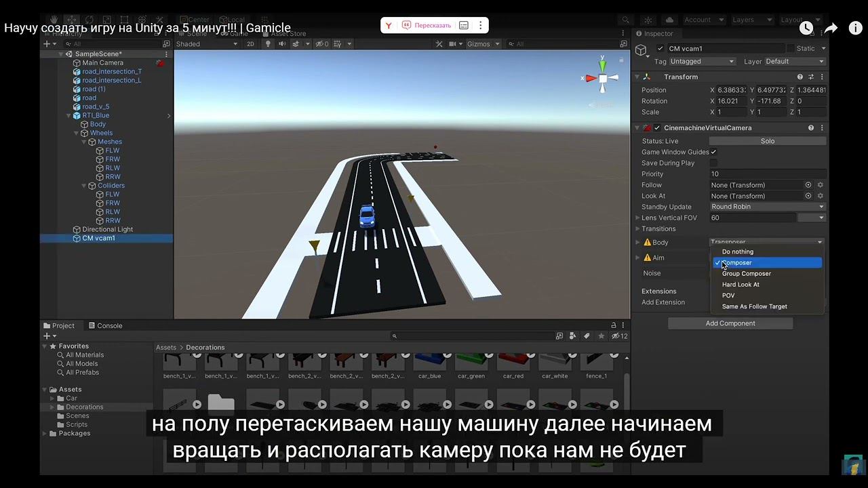Screen dimensions: 868x488
Task: Select Directional Light in Hierarchy
Action: click(107, 229)
